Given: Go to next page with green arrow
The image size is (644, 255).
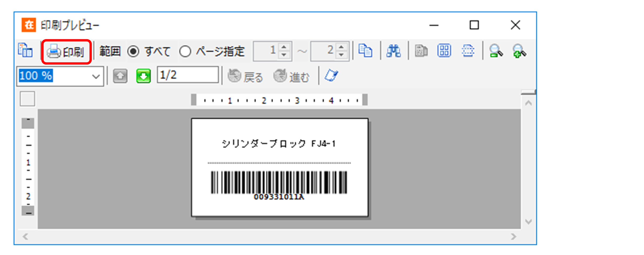Looking at the screenshot, I should [x=143, y=76].
